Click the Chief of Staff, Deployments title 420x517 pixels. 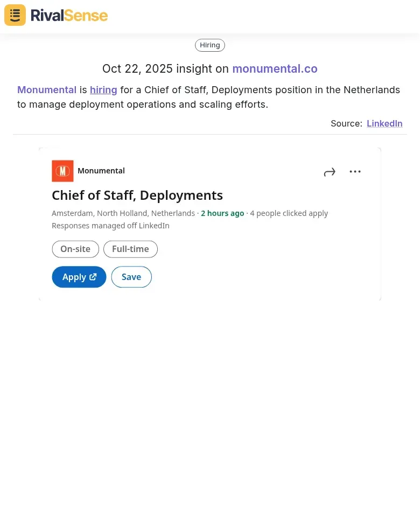point(137,195)
